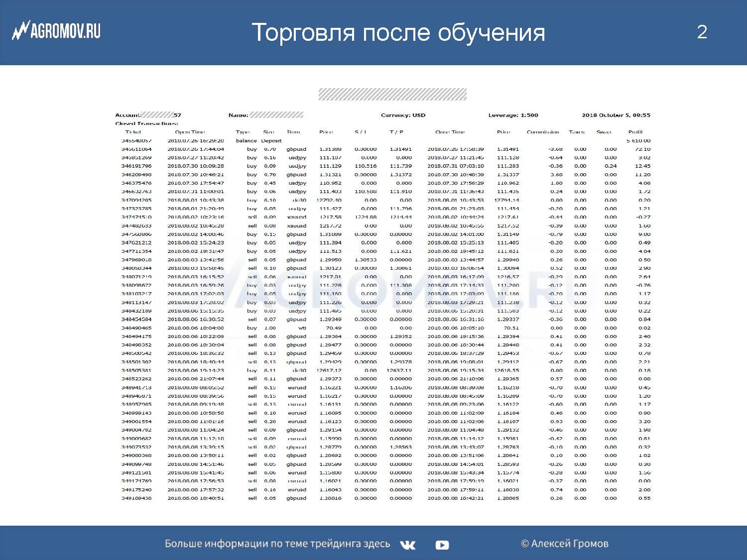The width and height of the screenshot is (747, 560).
Task: Click ticket number '346191796'
Action: (136, 166)
